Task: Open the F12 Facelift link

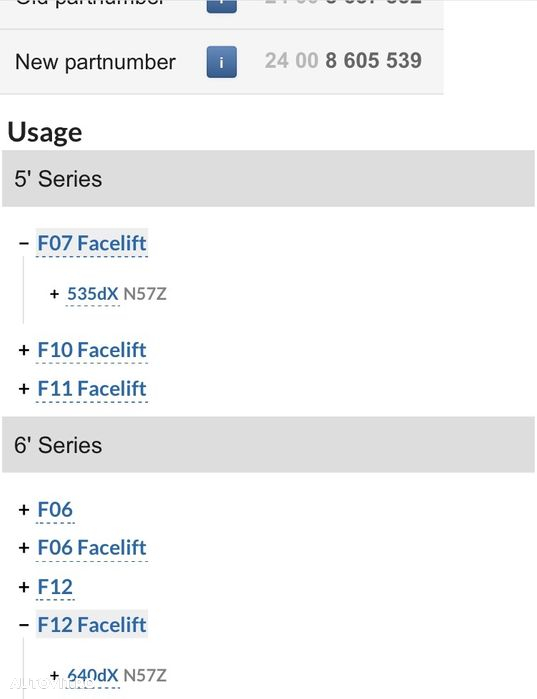Action: pos(92,625)
